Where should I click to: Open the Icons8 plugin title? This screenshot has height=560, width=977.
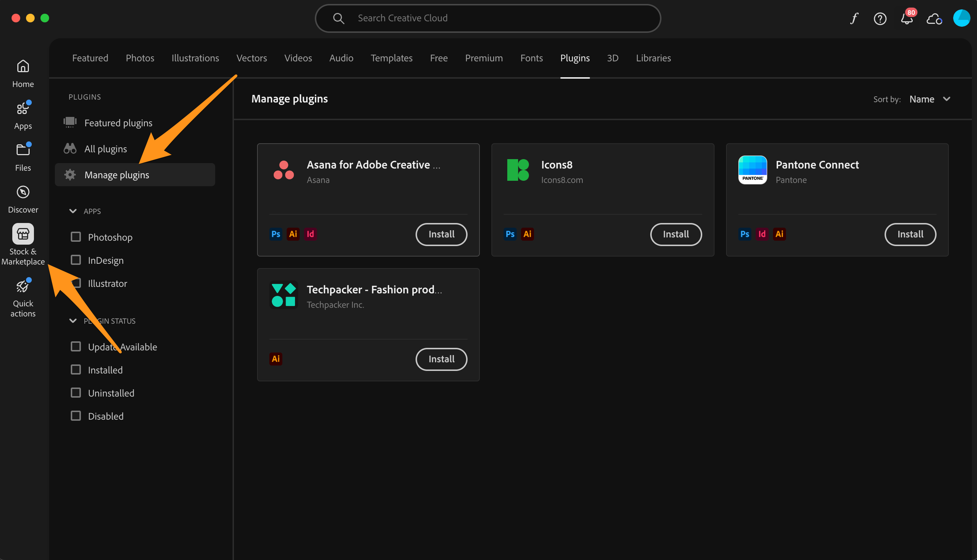pos(556,165)
